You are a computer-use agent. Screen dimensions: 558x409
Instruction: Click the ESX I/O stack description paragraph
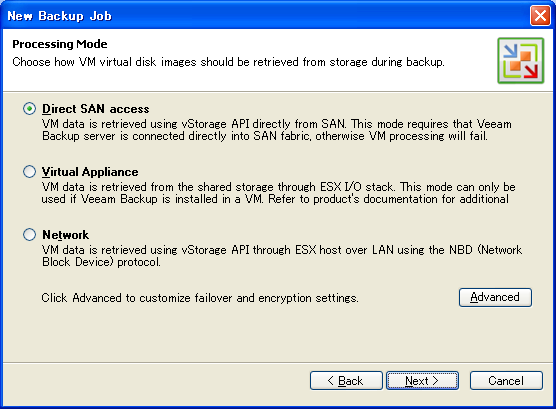pyautogui.click(x=278, y=193)
